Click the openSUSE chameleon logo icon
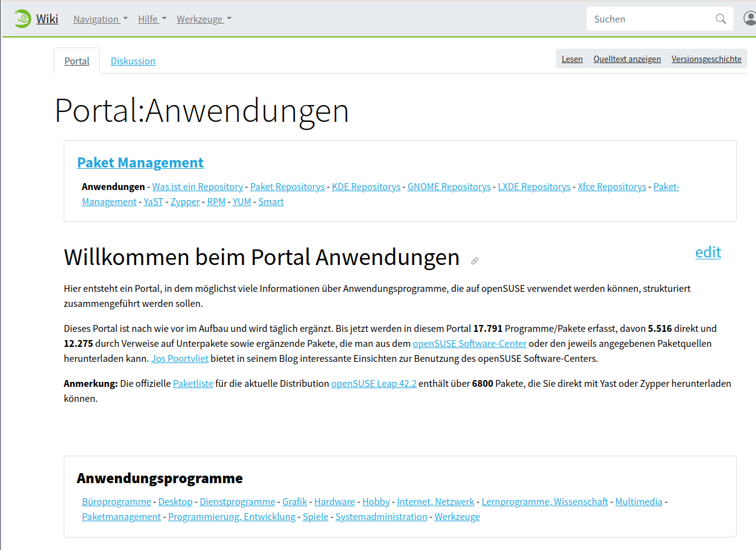This screenshot has height=550, width=756. 22,18
